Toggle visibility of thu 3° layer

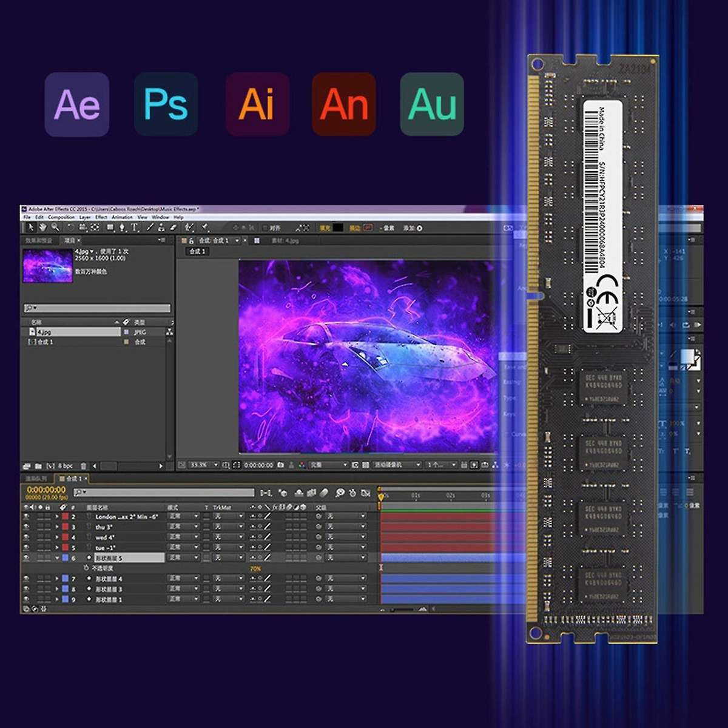(26, 527)
